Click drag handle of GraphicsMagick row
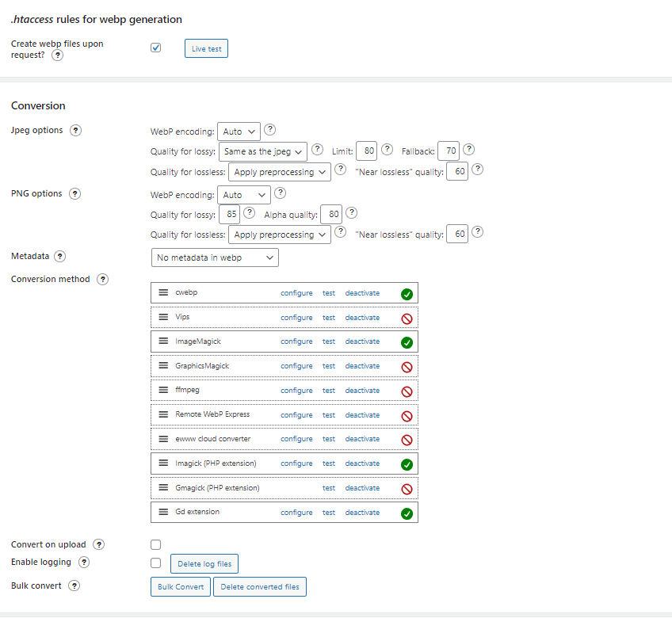Image resolution: width=672 pixels, height=618 pixels. 163,365
